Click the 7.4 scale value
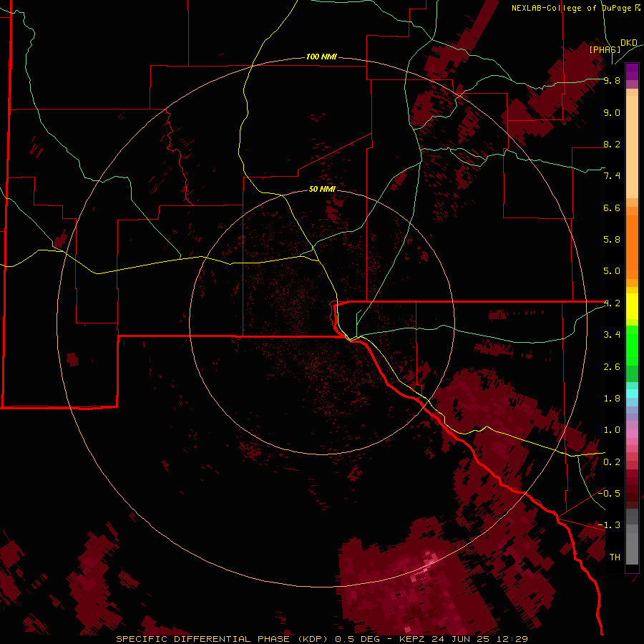This screenshot has width=644, height=644. coord(612,176)
